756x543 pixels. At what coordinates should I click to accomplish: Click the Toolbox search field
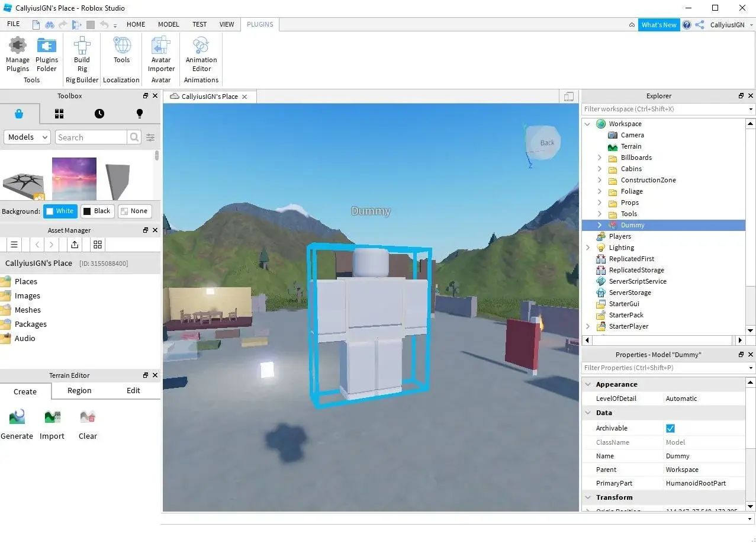click(x=91, y=137)
